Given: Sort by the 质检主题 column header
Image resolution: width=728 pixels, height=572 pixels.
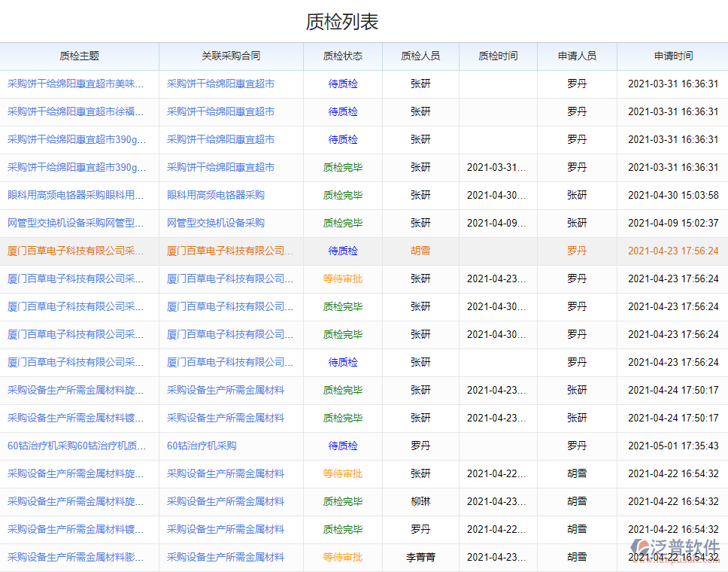Looking at the screenshot, I should pyautogui.click(x=79, y=56).
